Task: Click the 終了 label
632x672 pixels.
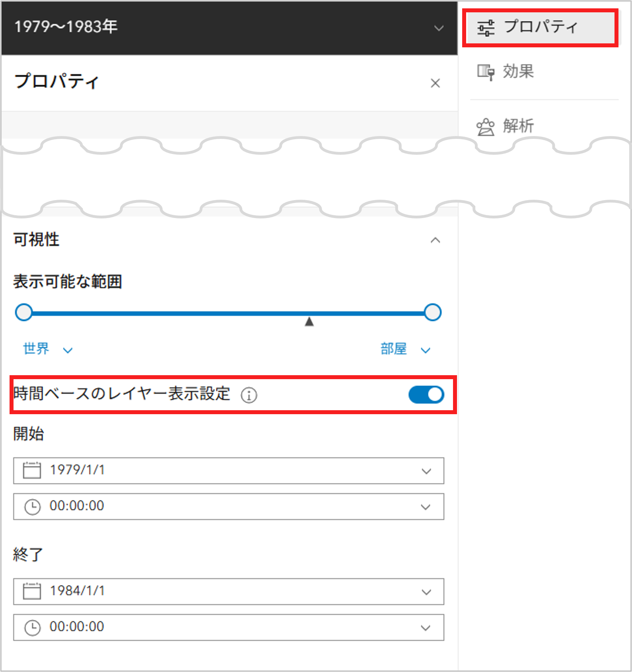Action: 28,554
